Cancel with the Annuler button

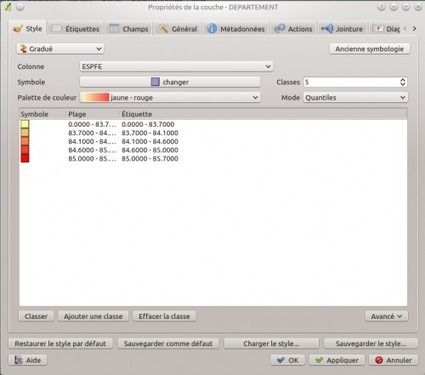pyautogui.click(x=393, y=360)
